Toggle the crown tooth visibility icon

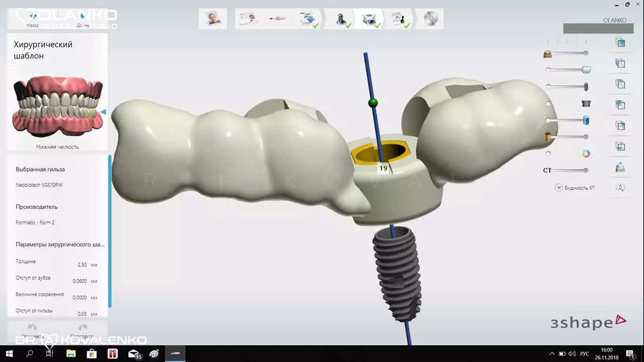pyautogui.click(x=586, y=70)
